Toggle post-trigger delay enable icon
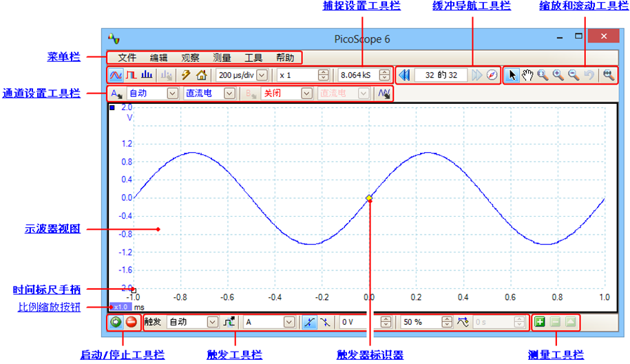Screen dimensions: 630x364 (x=463, y=322)
